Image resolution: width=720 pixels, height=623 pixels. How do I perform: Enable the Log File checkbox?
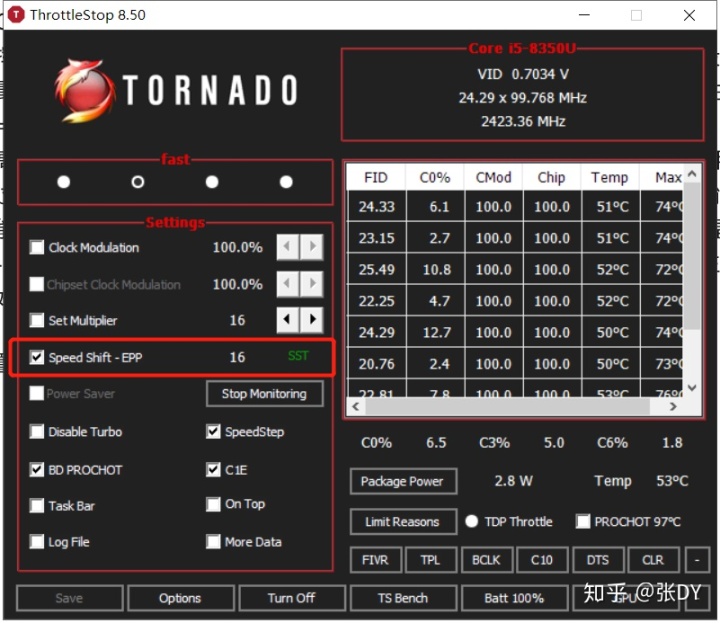(x=37, y=542)
